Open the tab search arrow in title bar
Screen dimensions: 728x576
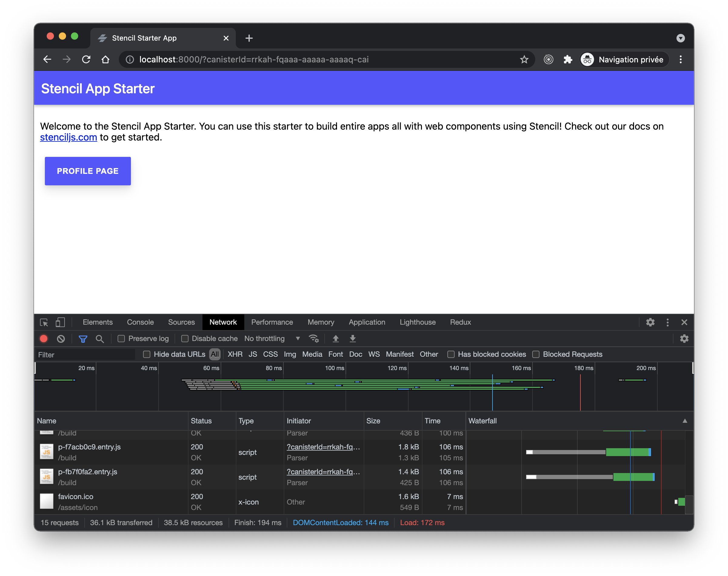680,38
